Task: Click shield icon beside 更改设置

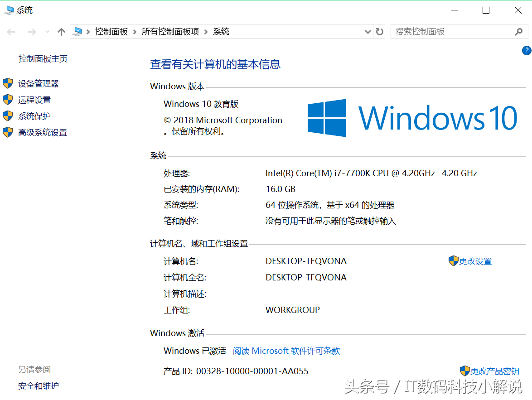Action: click(x=453, y=261)
